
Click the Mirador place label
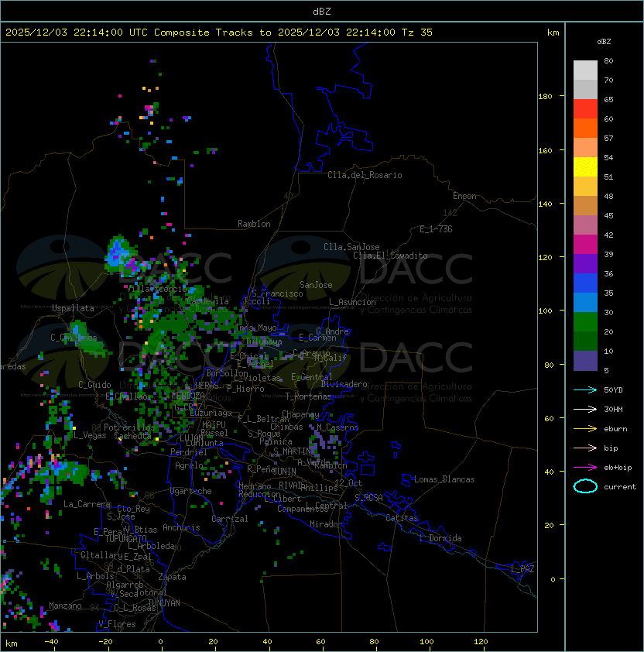[x=326, y=524]
